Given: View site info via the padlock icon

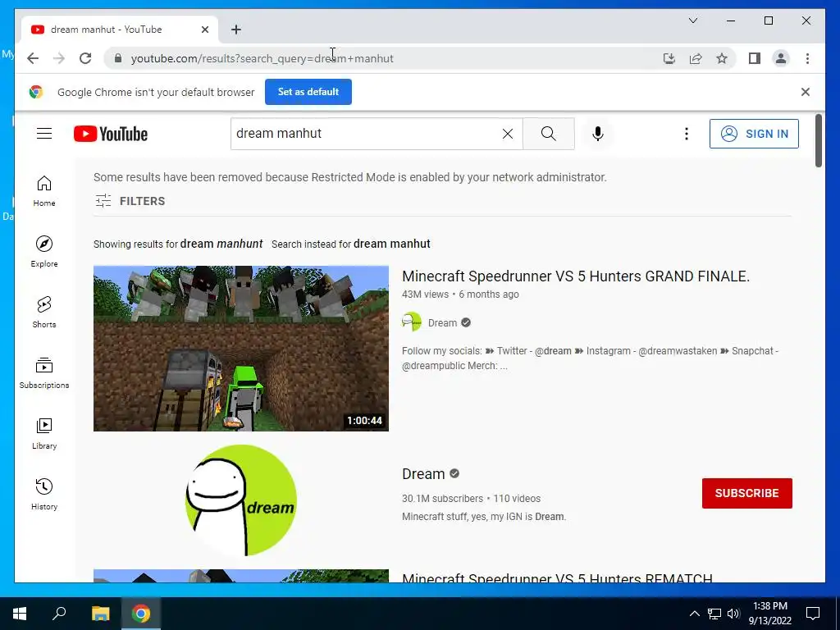Looking at the screenshot, I should [x=118, y=58].
